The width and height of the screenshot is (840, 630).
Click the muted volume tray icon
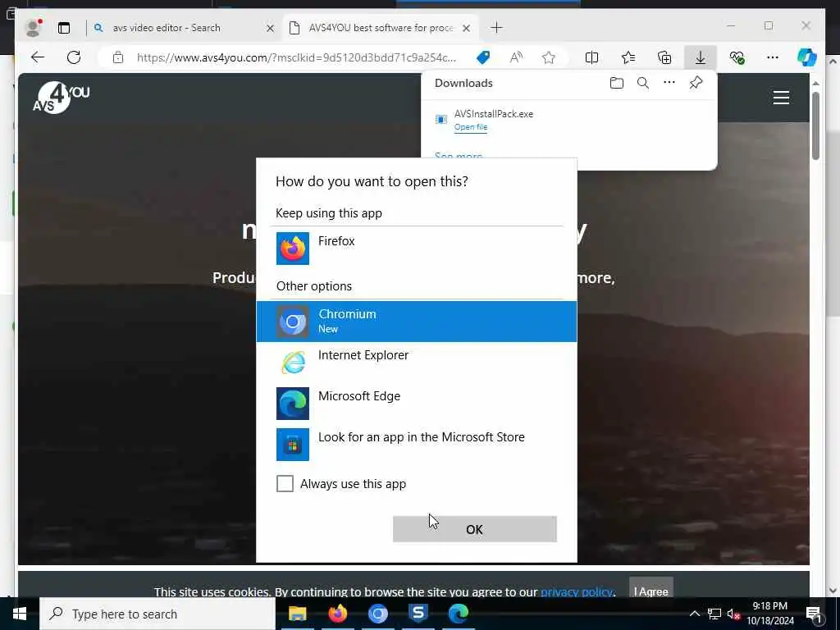point(733,614)
